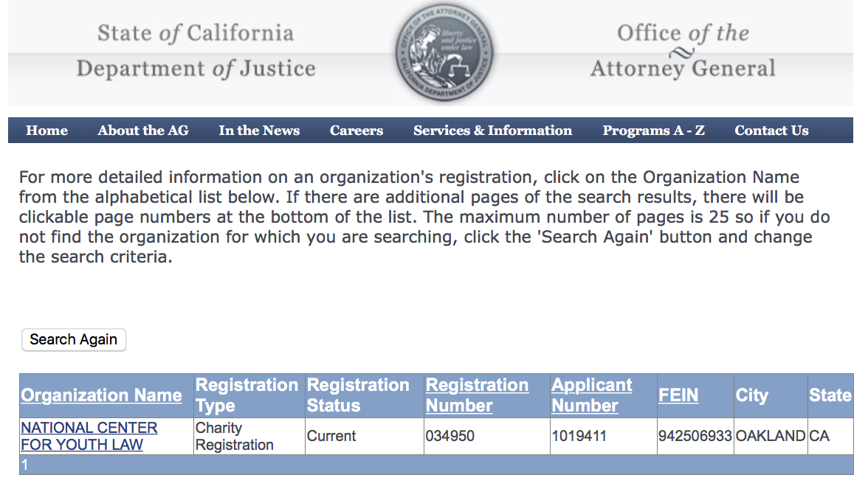The image size is (868, 489).
Task: Click the OAKLAND city cell
Action: click(x=770, y=436)
